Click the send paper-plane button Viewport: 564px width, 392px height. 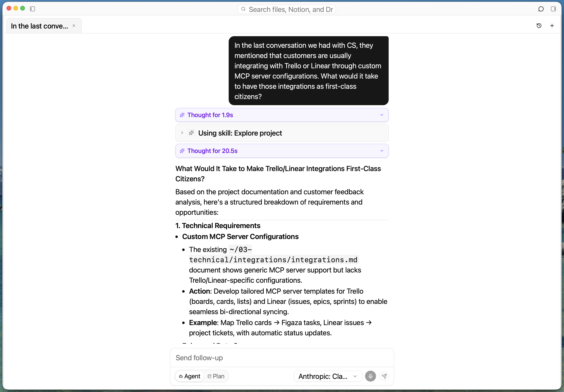tap(384, 376)
